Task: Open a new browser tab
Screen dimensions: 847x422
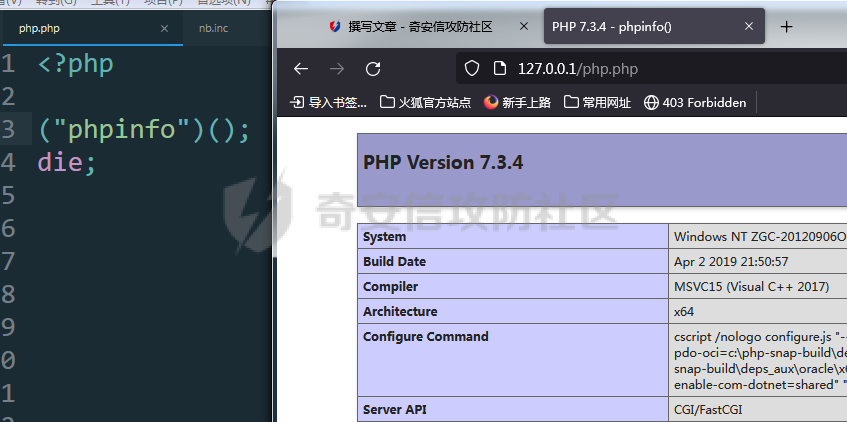Action: [x=787, y=26]
